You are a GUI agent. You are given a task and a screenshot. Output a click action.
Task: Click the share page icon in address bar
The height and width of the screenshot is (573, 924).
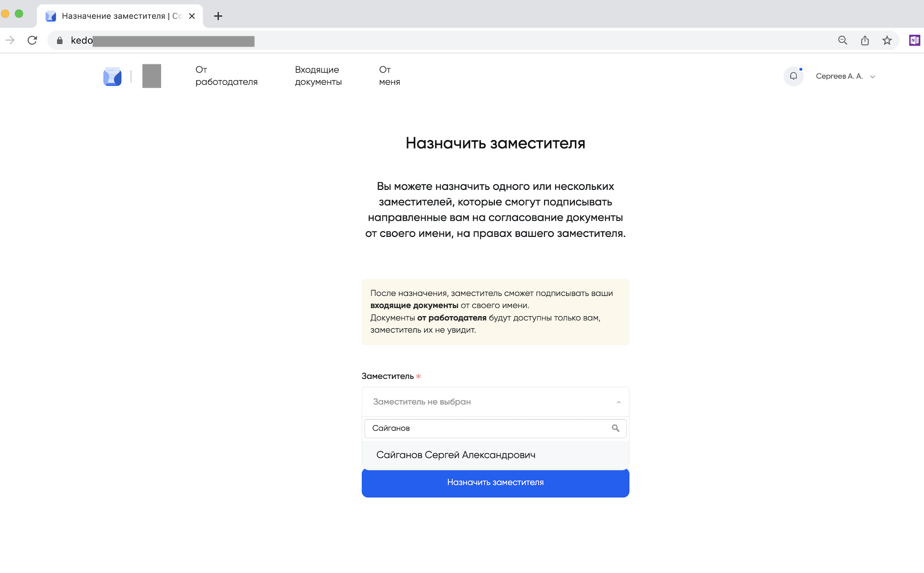coord(865,40)
